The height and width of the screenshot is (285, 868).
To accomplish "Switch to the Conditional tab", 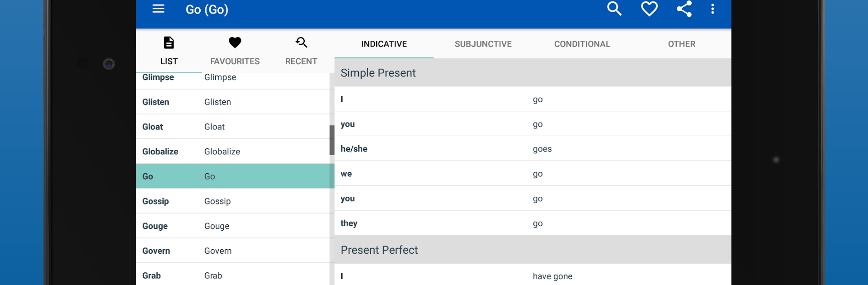I will tap(582, 44).
